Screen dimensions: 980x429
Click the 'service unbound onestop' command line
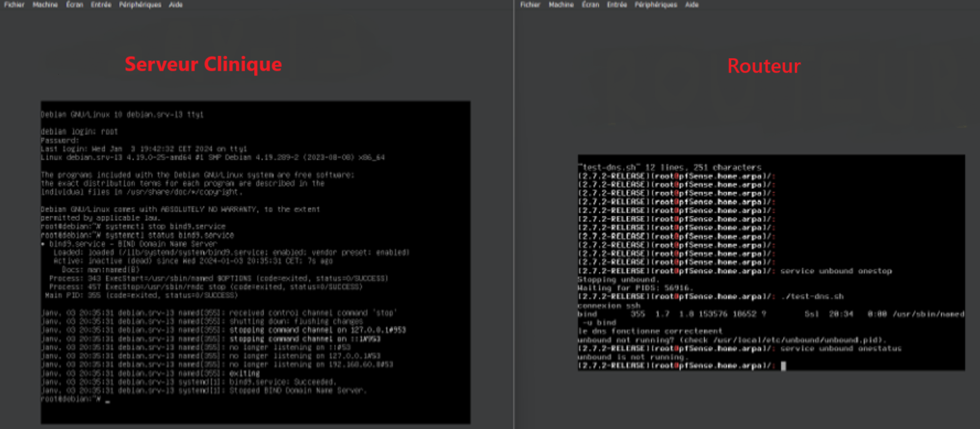836,271
